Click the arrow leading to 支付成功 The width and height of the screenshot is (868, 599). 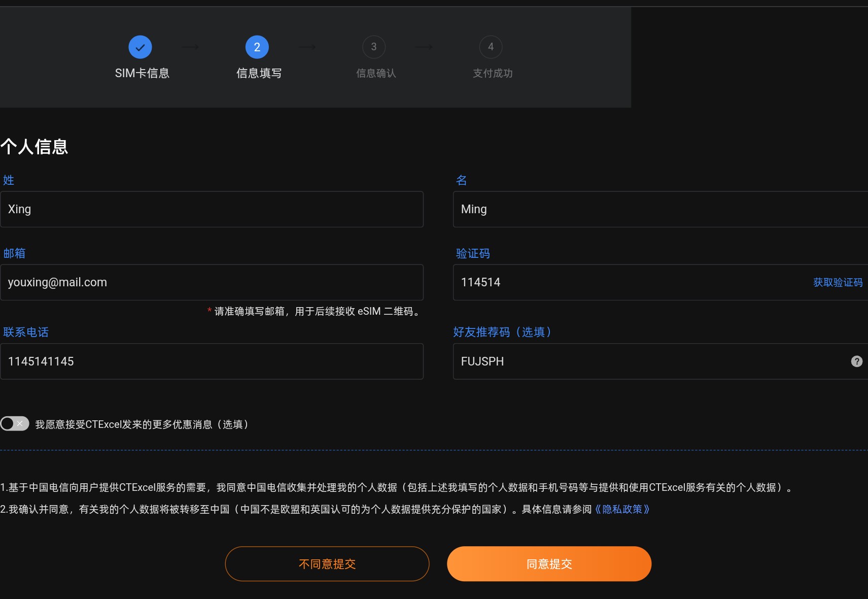(x=424, y=47)
